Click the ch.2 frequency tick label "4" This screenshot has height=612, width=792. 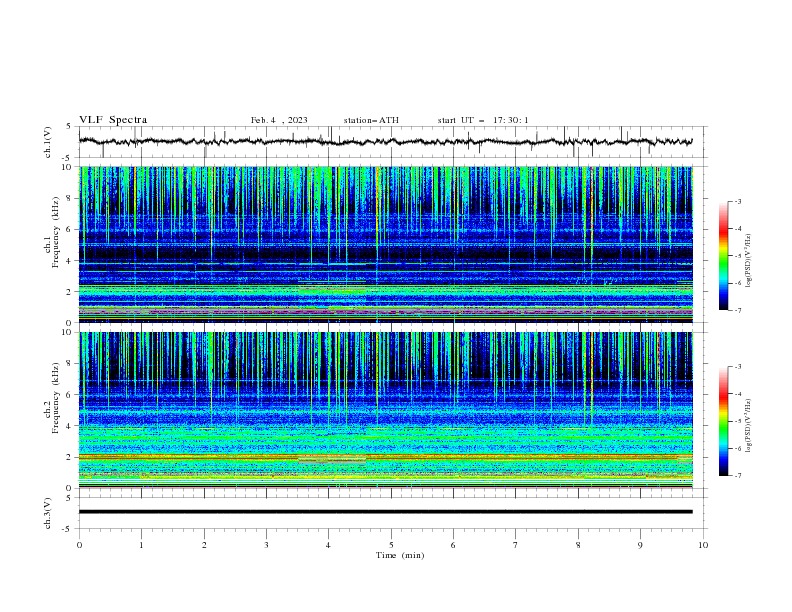tap(71, 426)
